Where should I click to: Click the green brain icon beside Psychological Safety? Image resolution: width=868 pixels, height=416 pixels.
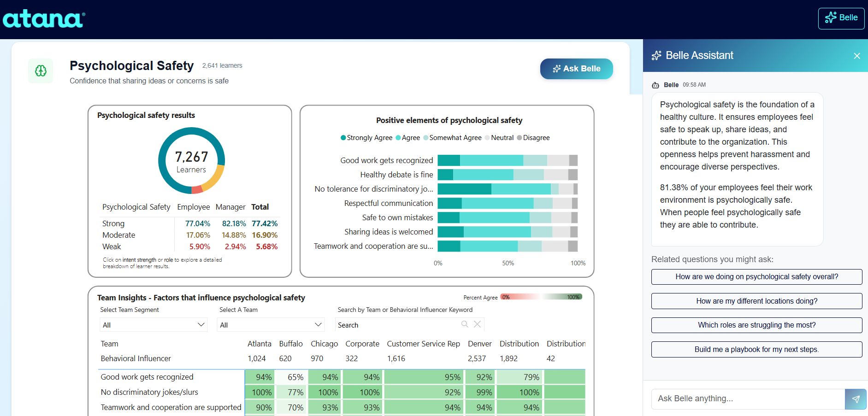41,71
